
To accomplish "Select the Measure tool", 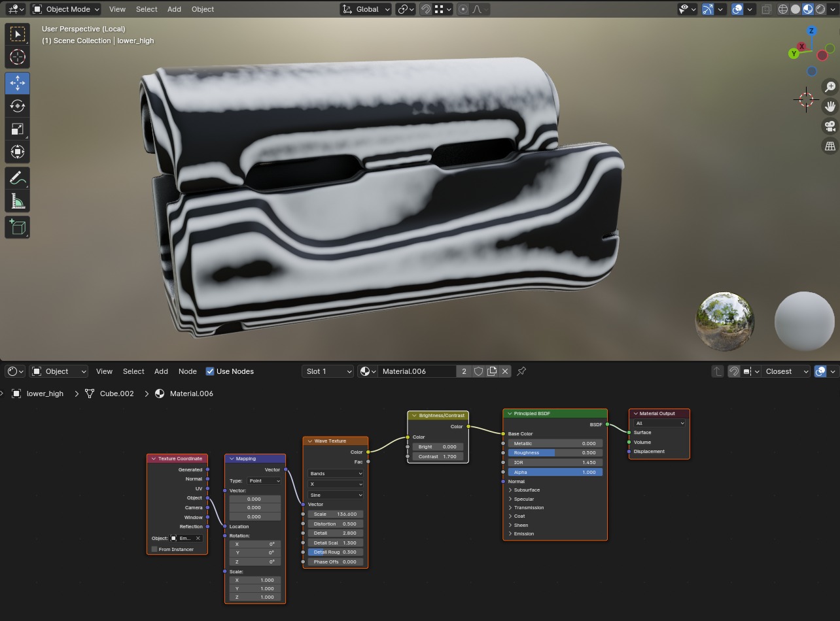I will 18,202.
